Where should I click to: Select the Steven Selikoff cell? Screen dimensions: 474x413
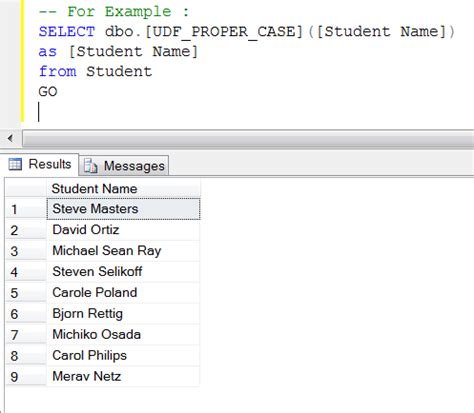click(x=123, y=272)
